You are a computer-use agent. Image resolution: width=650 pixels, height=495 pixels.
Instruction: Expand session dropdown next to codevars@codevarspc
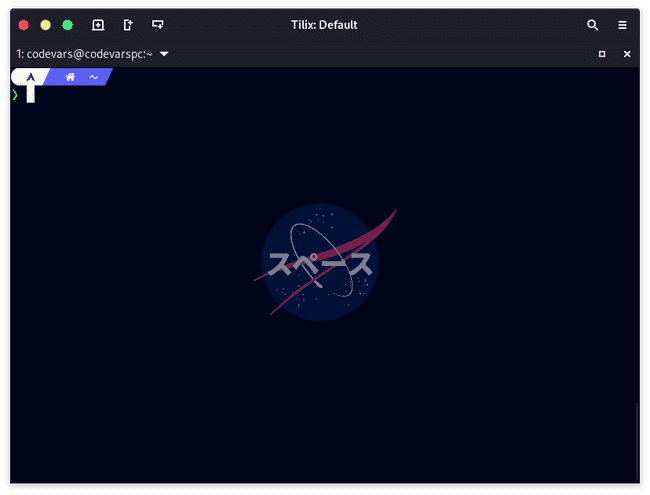[164, 54]
